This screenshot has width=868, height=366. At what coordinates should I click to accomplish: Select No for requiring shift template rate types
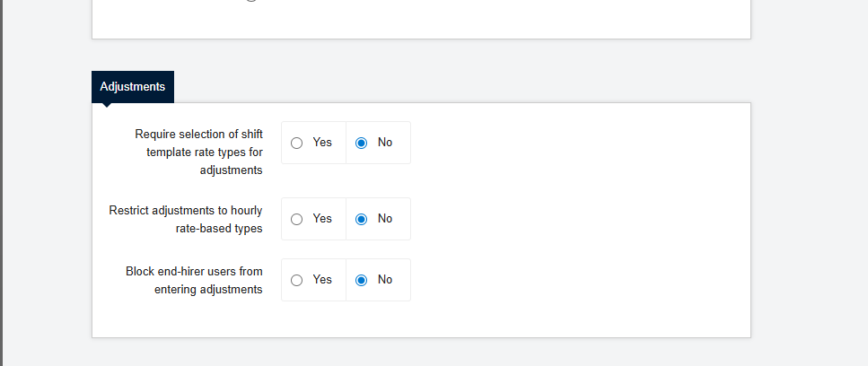362,143
